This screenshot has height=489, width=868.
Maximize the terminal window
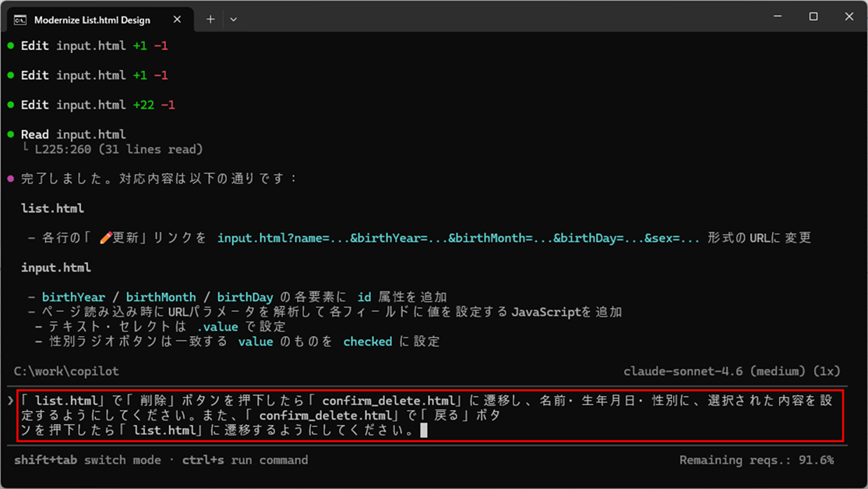[813, 16]
